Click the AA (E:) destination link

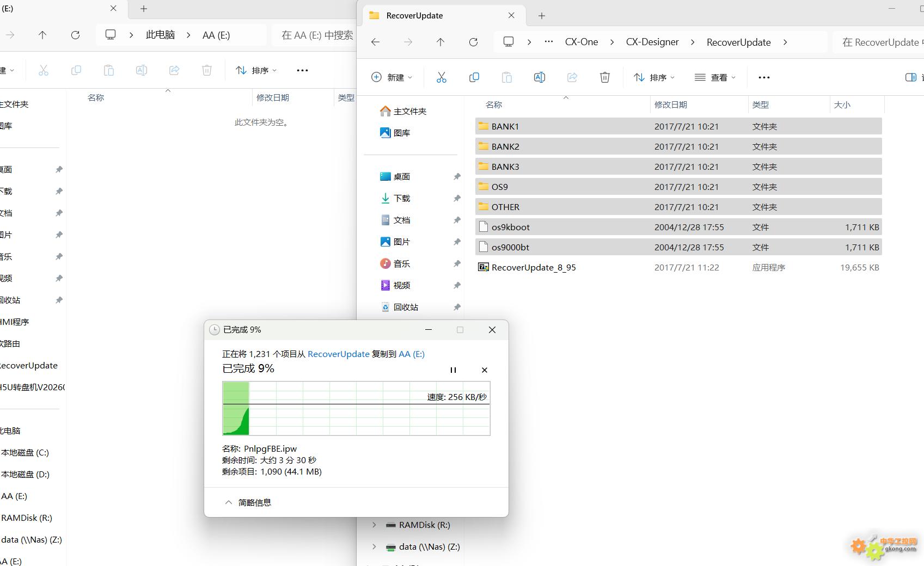click(x=411, y=354)
